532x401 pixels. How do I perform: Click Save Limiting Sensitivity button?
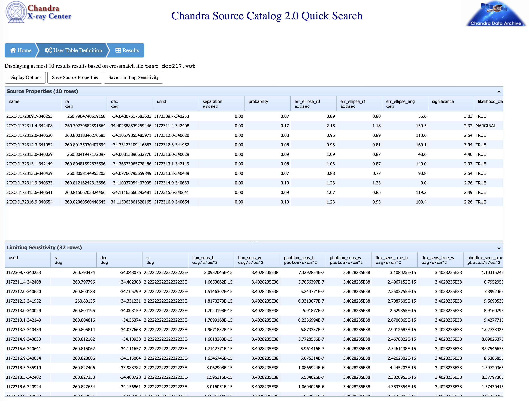134,78
